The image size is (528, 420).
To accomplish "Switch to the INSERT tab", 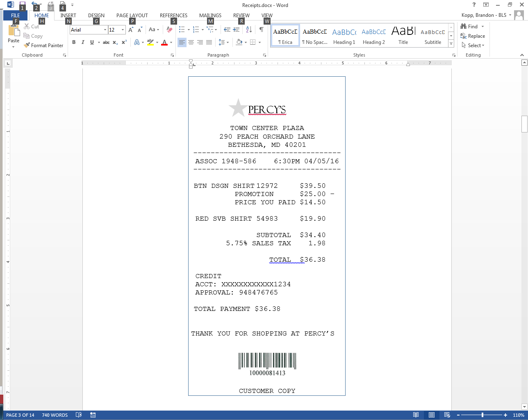I will (68, 16).
